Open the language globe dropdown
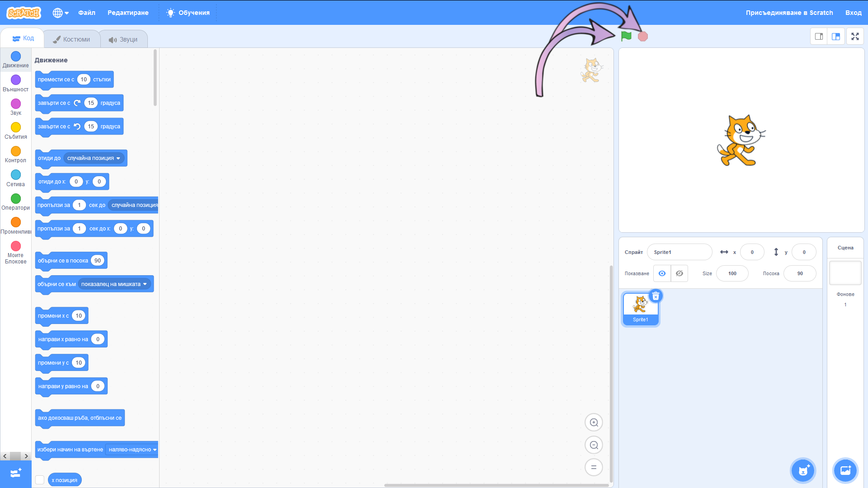Screen dimensions: 868x488 [x=61, y=13]
